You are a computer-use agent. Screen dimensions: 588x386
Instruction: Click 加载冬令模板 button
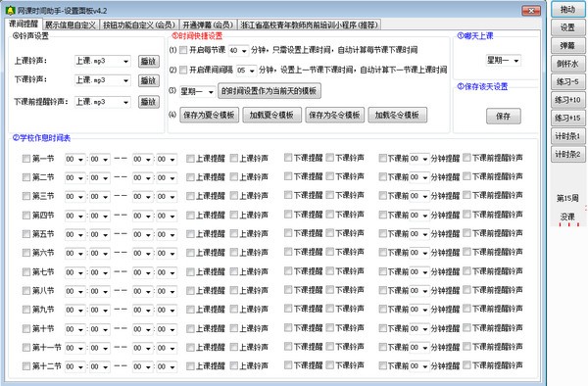[x=398, y=115]
